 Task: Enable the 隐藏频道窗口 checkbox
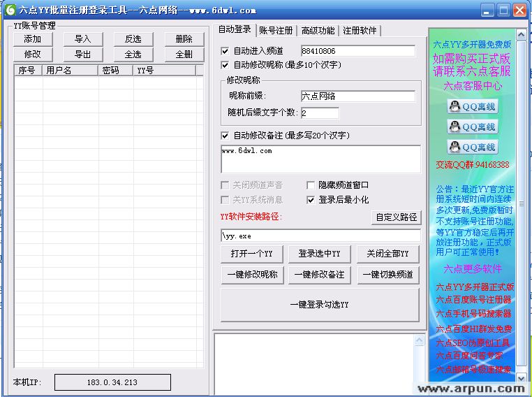coord(311,185)
